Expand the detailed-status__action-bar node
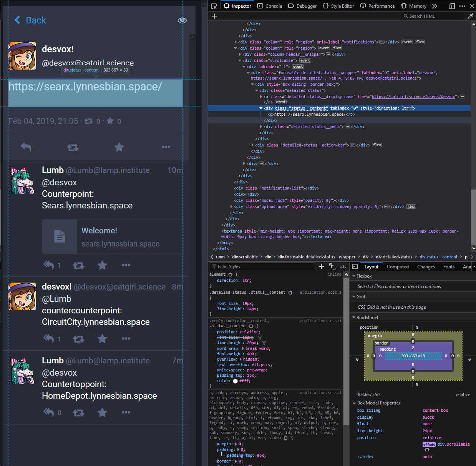 [252, 145]
